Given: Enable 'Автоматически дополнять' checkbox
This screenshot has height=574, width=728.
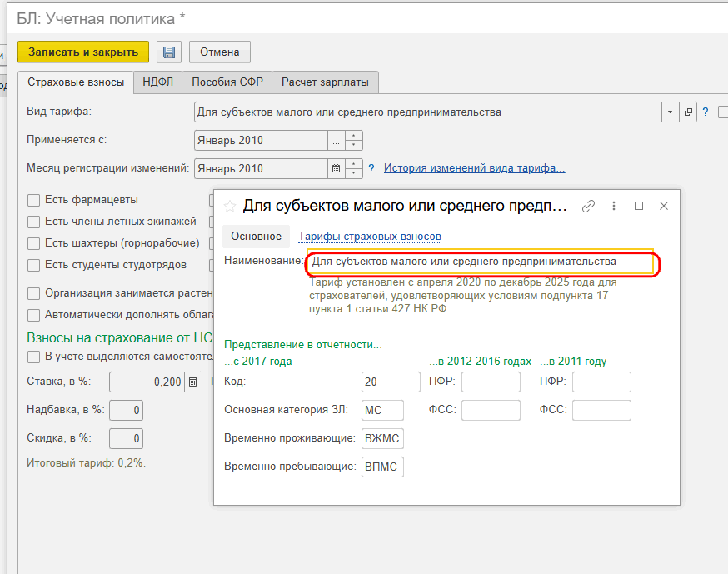Looking at the screenshot, I should pos(33,316).
